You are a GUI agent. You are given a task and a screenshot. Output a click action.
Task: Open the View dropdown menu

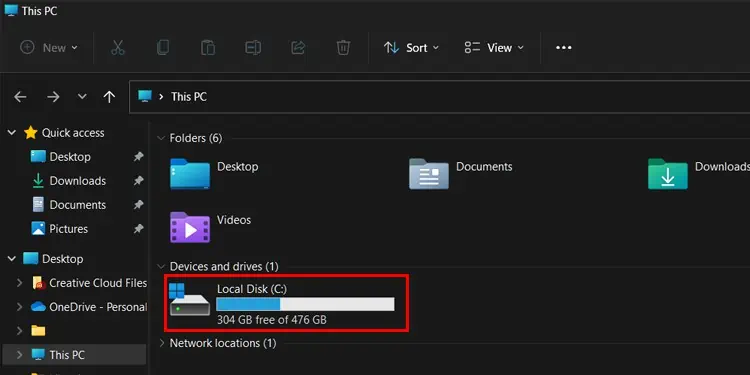click(494, 48)
